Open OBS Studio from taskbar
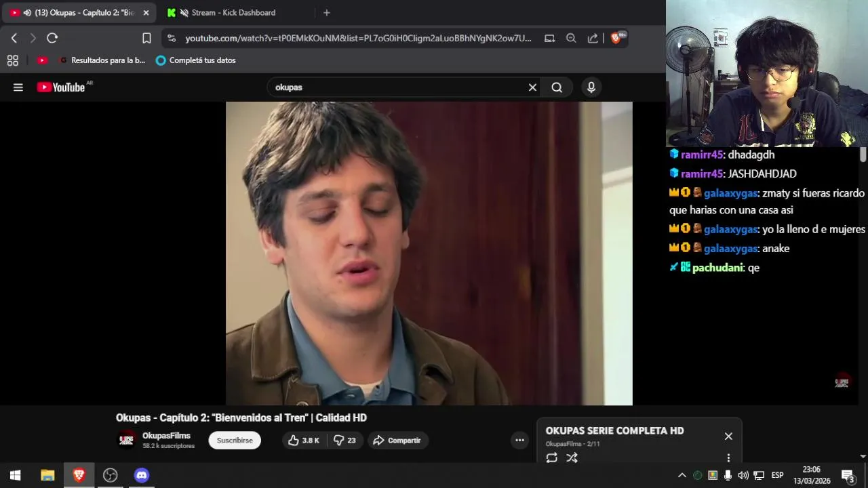This screenshot has width=868, height=488. [110, 475]
